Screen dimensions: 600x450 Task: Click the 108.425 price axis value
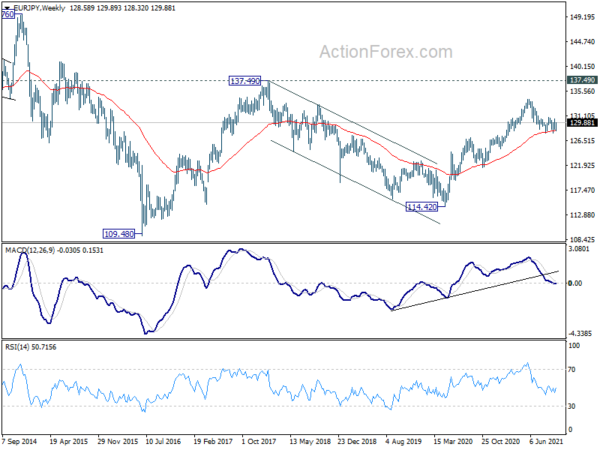coord(582,240)
